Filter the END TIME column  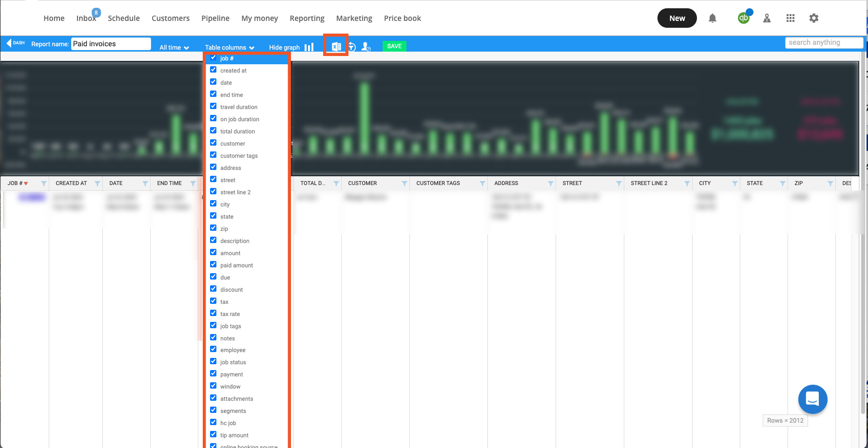click(193, 184)
